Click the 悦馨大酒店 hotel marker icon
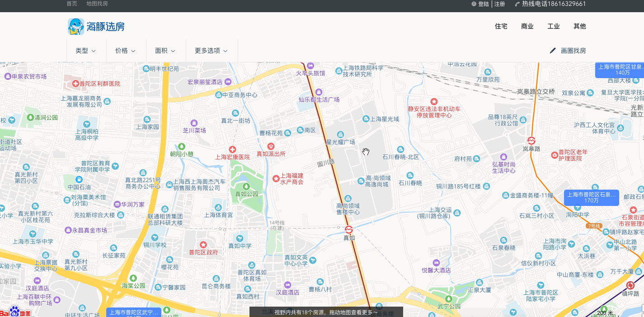The width and height of the screenshot is (644, 317). (x=436, y=262)
